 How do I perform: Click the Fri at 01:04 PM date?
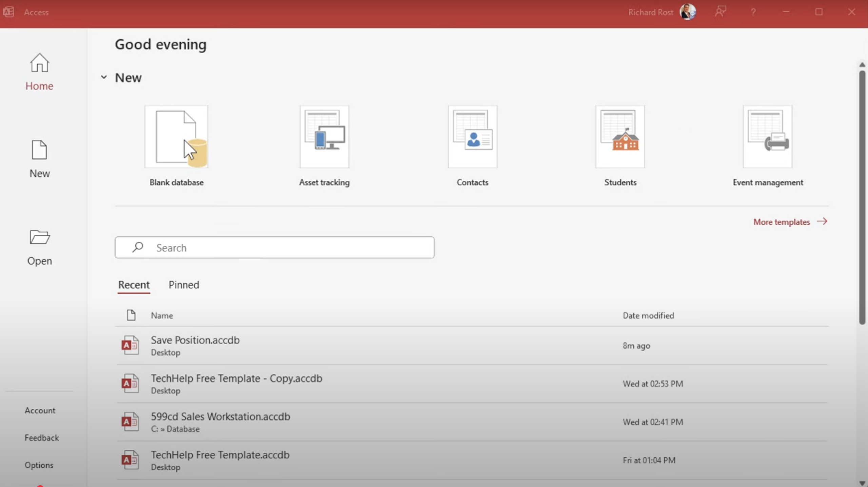click(x=649, y=461)
